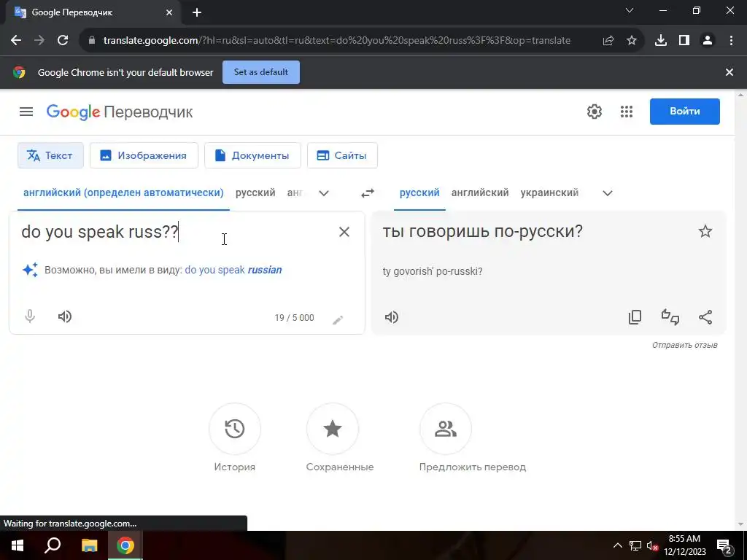Clear the source text
The image size is (747, 560).
pos(344,232)
